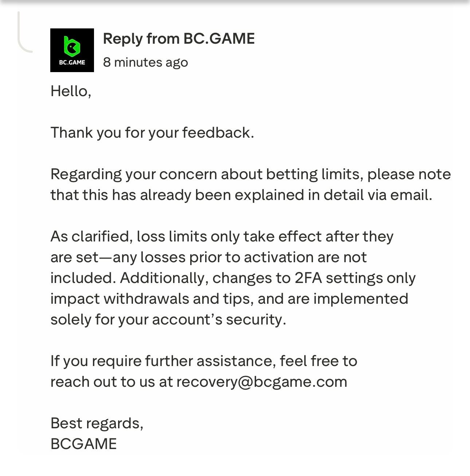Click the 'betting limits' phrase
470x476 pixels.
314,174
